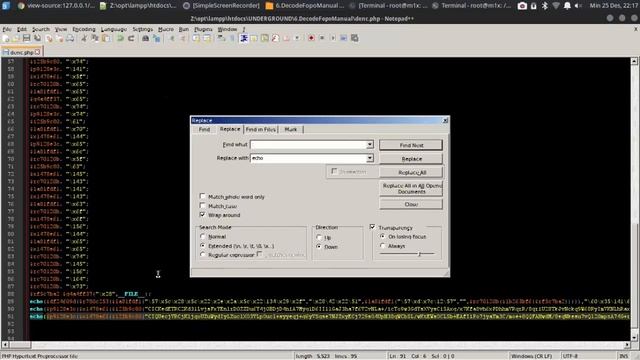Click the Zoom In toolbar icon

pos(172,38)
